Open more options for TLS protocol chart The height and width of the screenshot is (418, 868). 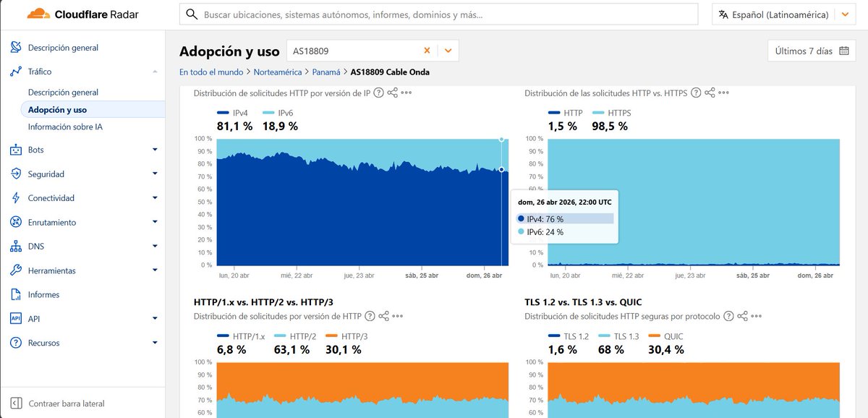point(757,316)
